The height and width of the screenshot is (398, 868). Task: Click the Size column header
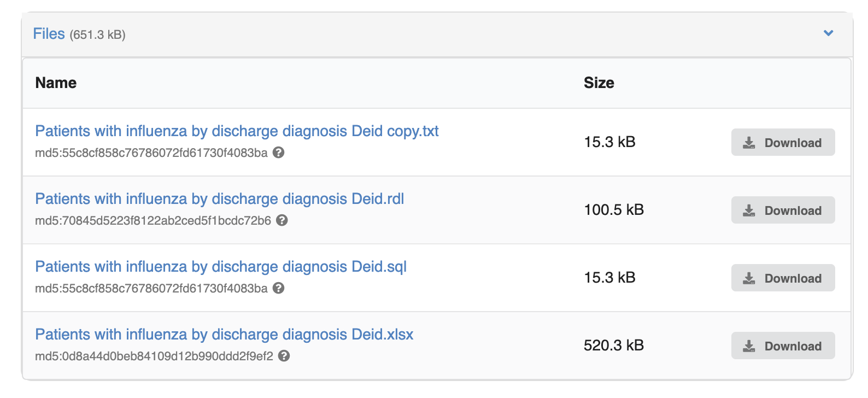(x=599, y=83)
